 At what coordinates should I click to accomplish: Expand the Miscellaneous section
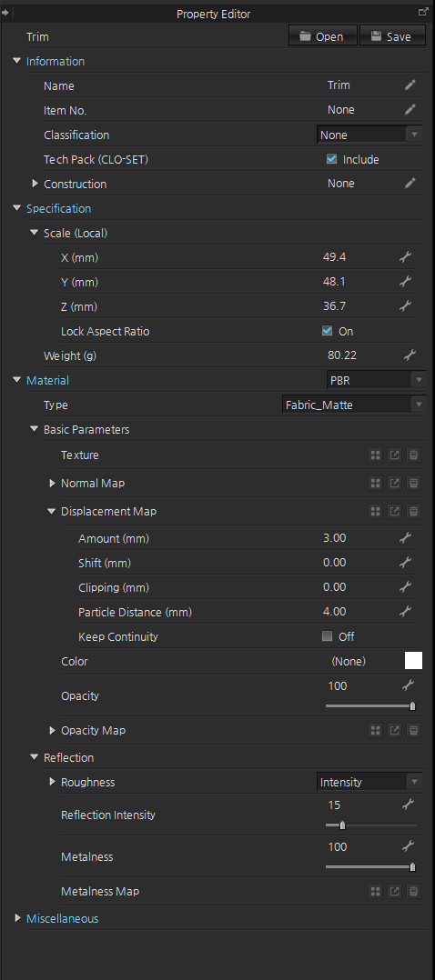pyautogui.click(x=17, y=918)
